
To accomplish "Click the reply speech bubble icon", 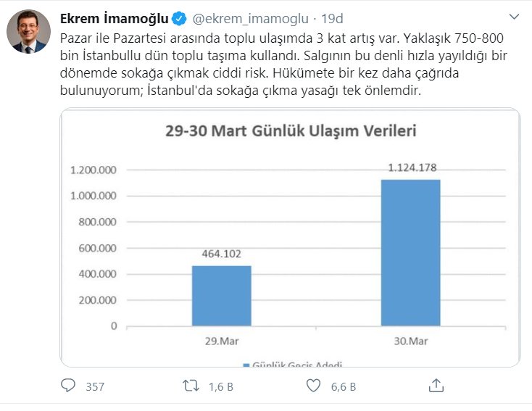I will pyautogui.click(x=68, y=386).
